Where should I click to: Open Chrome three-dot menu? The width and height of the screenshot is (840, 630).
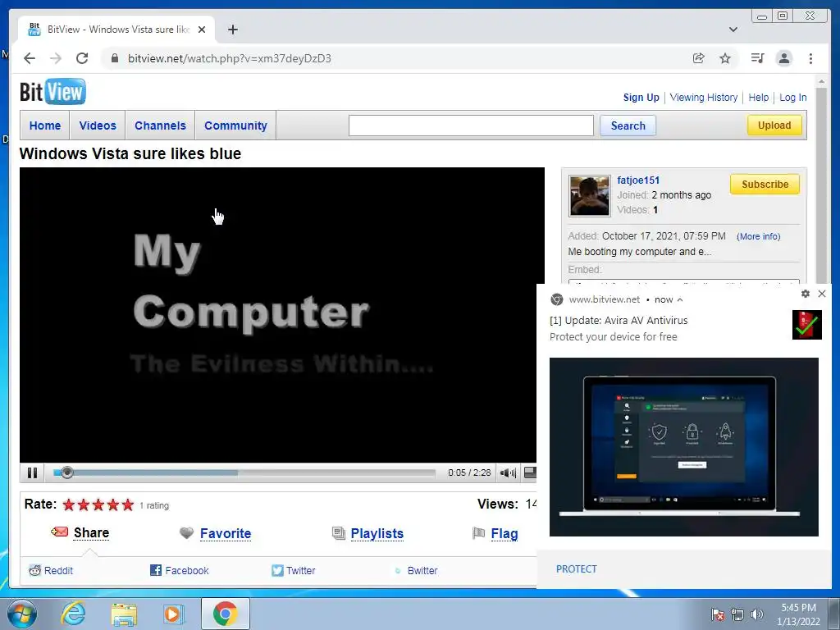coord(810,58)
